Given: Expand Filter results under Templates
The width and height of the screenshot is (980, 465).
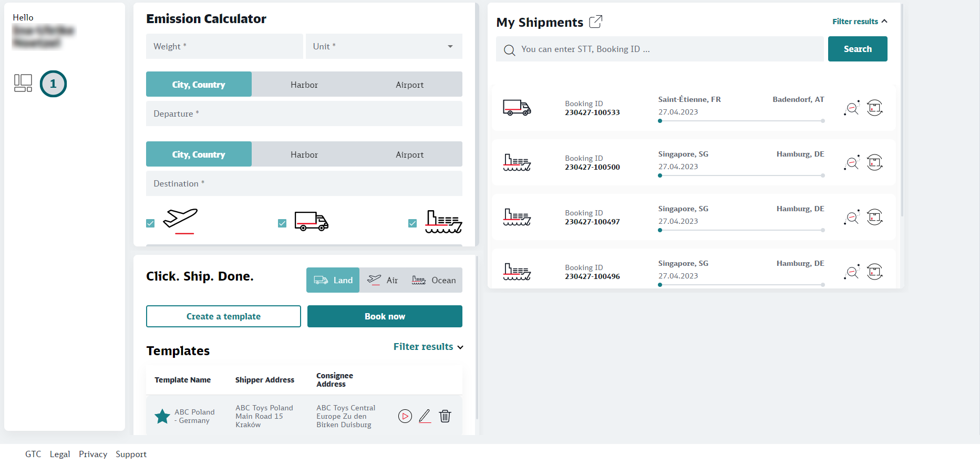Looking at the screenshot, I should (x=428, y=347).
